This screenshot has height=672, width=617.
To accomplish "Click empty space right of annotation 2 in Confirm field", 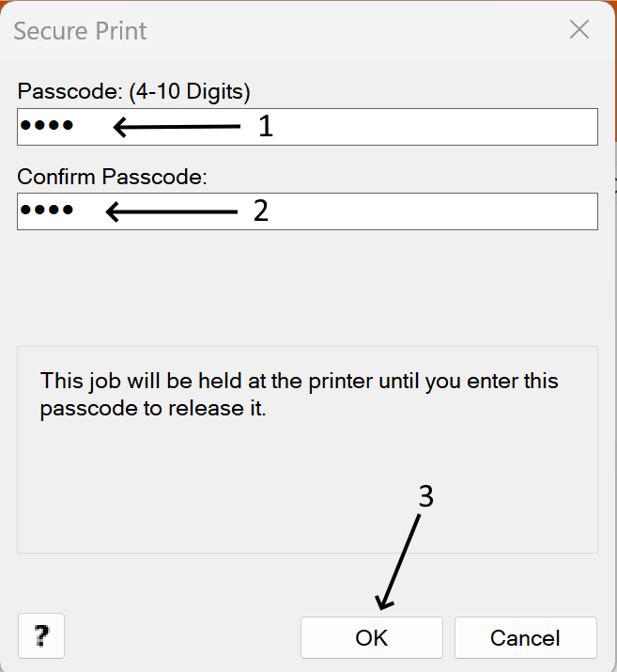I will [x=432, y=211].
